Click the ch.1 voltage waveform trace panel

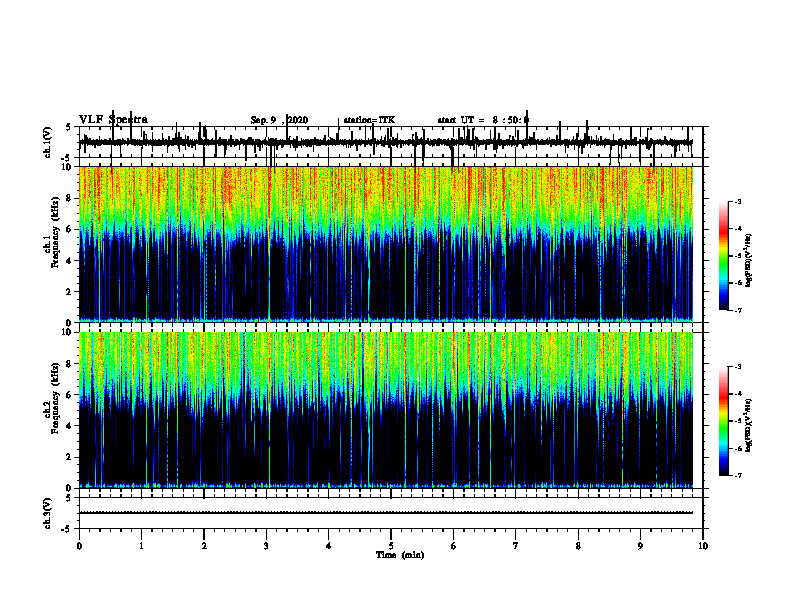click(x=391, y=142)
